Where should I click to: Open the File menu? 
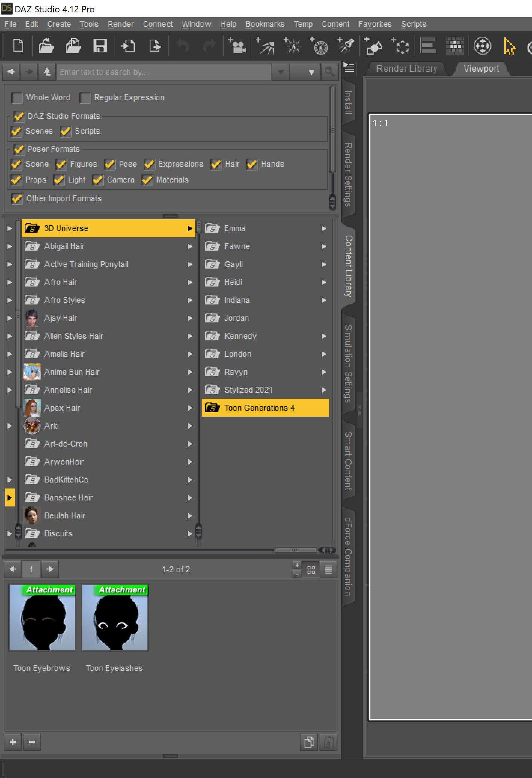pyautogui.click(x=10, y=24)
